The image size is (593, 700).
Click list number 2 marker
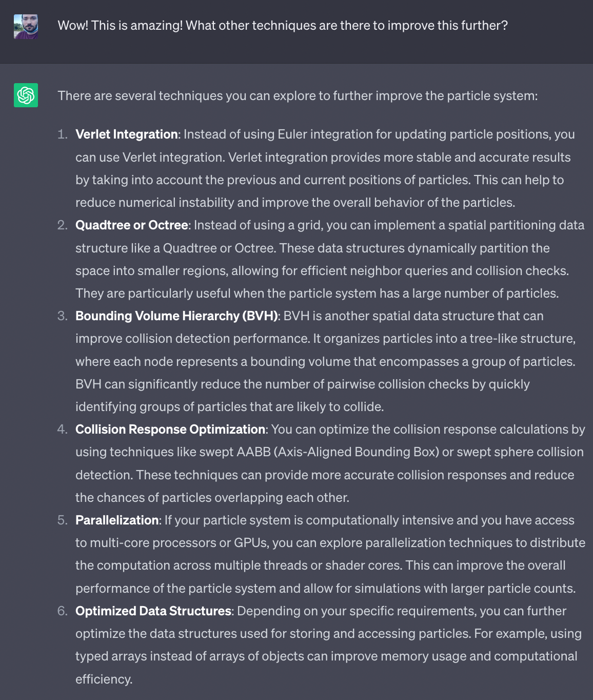tap(63, 225)
